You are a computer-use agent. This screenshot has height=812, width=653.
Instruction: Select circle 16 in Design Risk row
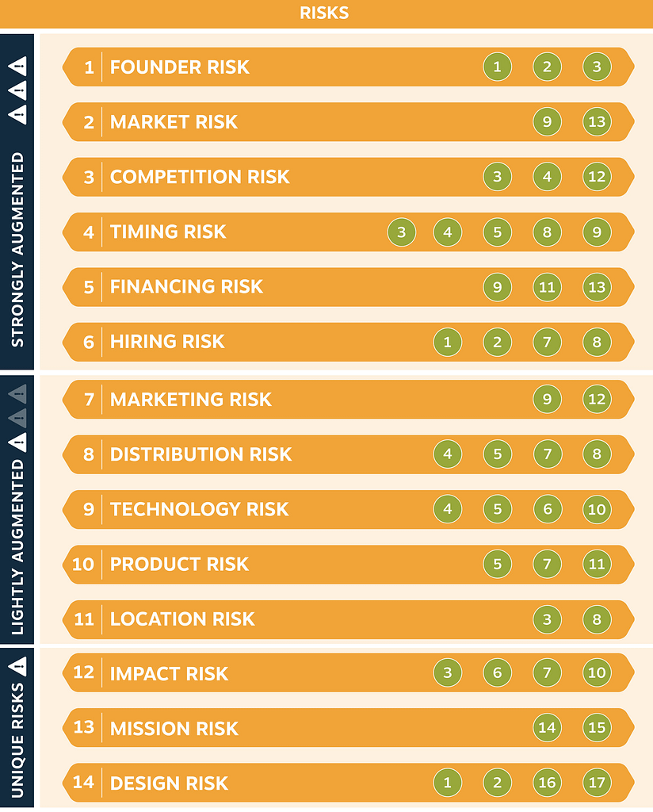pos(547,783)
